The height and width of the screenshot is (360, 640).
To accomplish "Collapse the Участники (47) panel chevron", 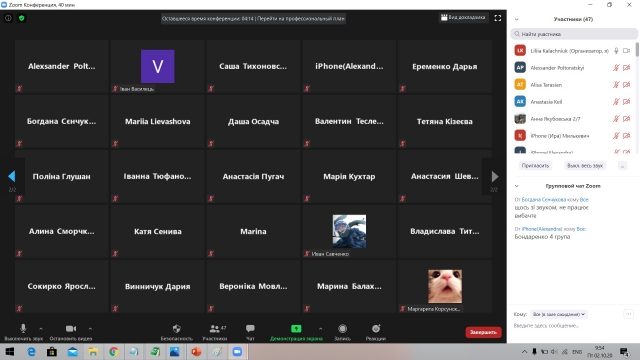I will point(517,19).
